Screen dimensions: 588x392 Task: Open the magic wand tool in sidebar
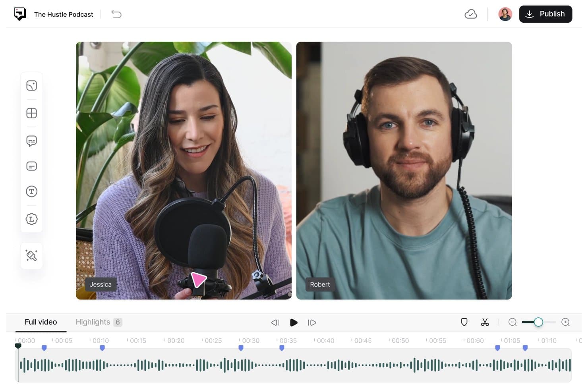(31, 255)
